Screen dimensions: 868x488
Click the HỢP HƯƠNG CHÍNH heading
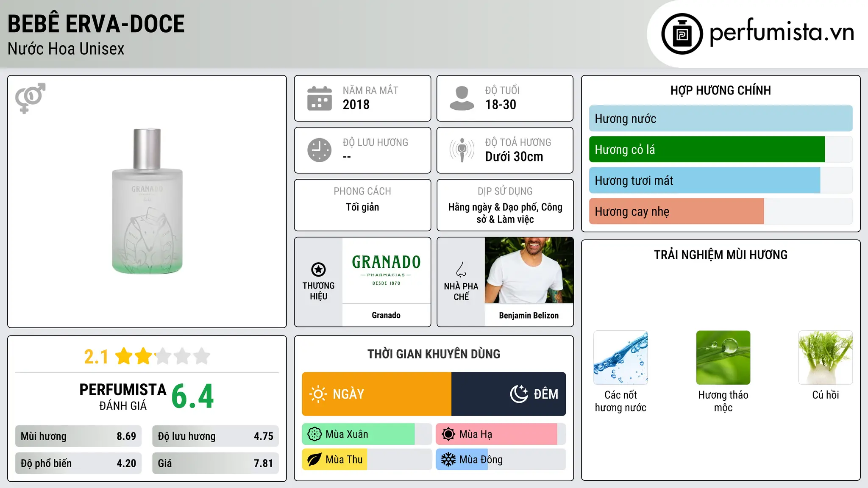pyautogui.click(x=721, y=90)
